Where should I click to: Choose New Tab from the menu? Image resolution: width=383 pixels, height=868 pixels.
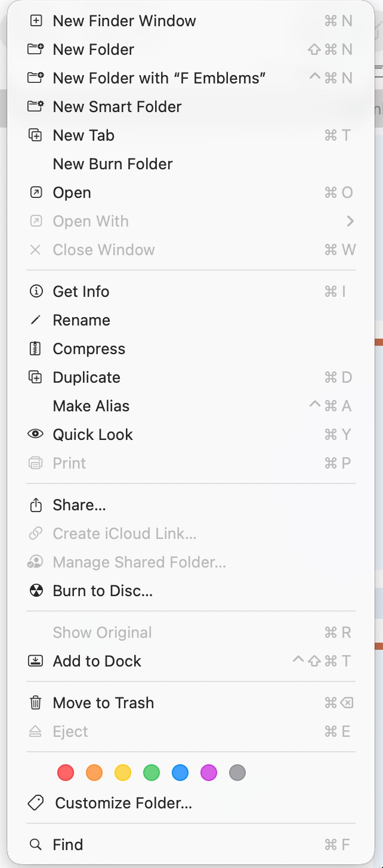click(84, 135)
